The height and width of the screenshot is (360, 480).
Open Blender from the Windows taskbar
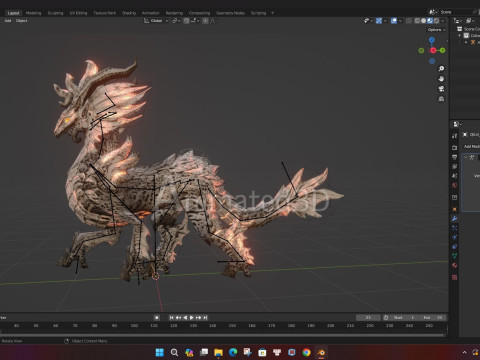tap(321, 352)
